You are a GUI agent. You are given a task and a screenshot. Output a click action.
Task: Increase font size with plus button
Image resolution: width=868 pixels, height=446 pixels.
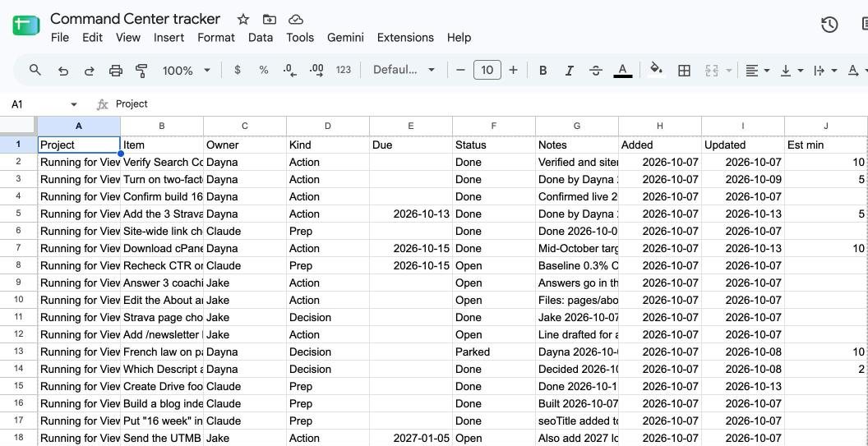pos(513,71)
